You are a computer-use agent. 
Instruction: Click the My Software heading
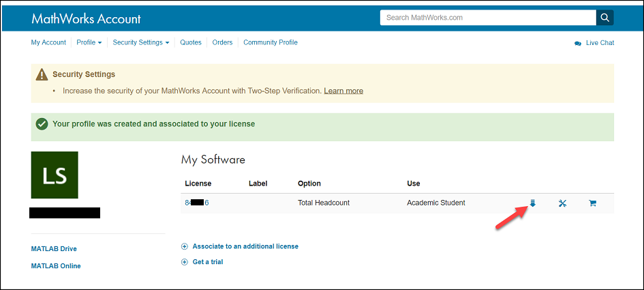pos(213,160)
